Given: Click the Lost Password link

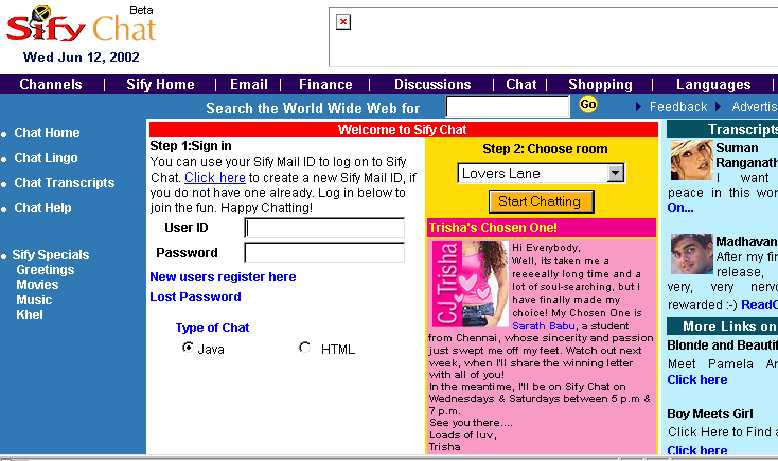Looking at the screenshot, I should (x=196, y=297).
